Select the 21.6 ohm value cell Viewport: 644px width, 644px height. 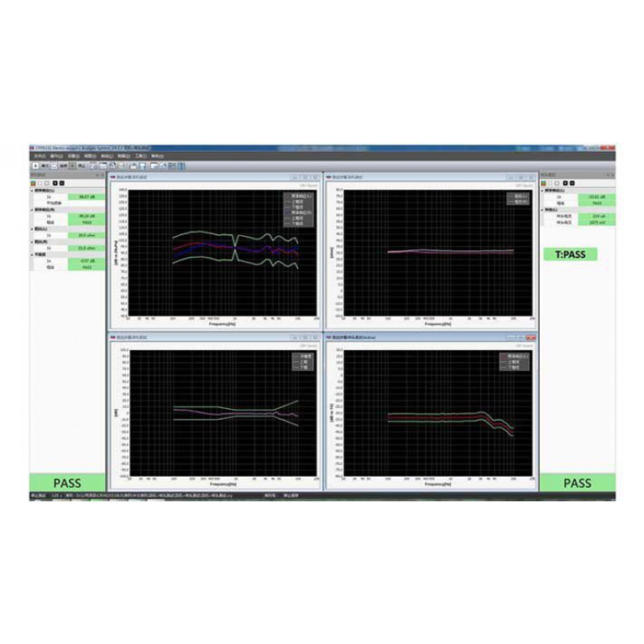pos(86,248)
